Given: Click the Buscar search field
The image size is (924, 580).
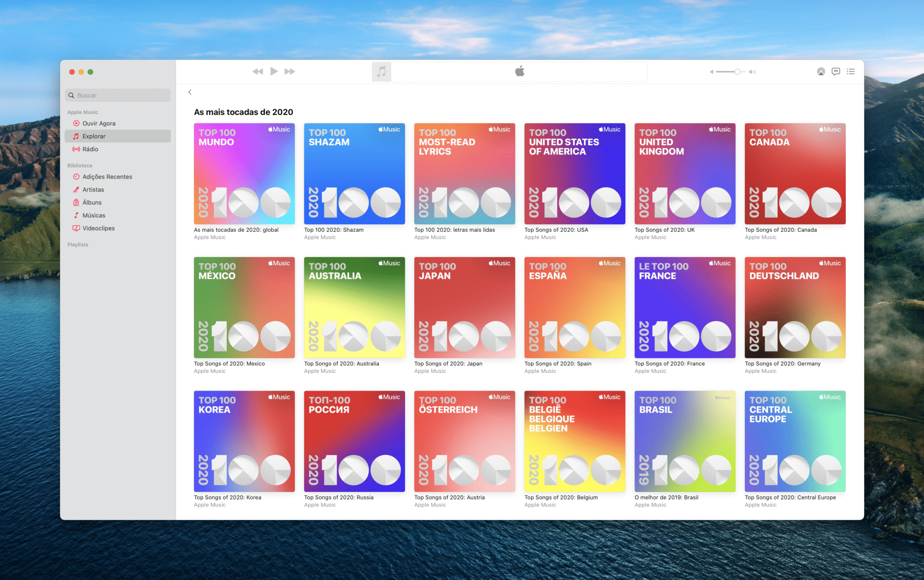Looking at the screenshot, I should click(x=117, y=95).
